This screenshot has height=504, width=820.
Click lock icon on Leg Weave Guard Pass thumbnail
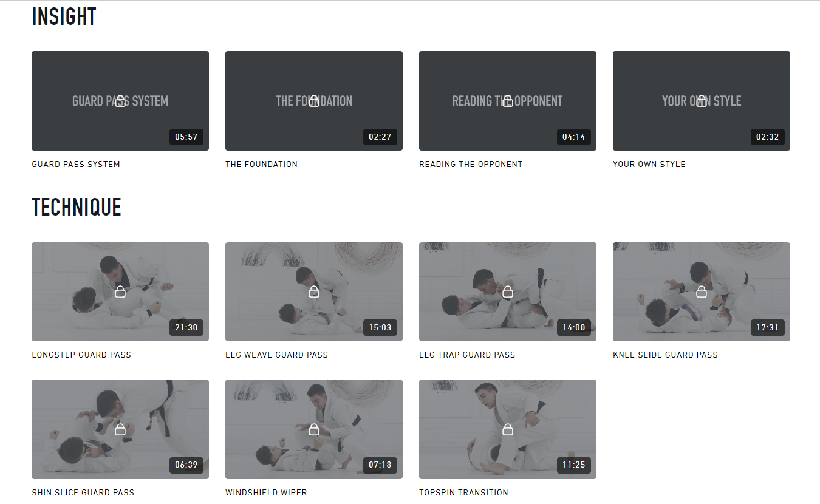[x=314, y=292]
